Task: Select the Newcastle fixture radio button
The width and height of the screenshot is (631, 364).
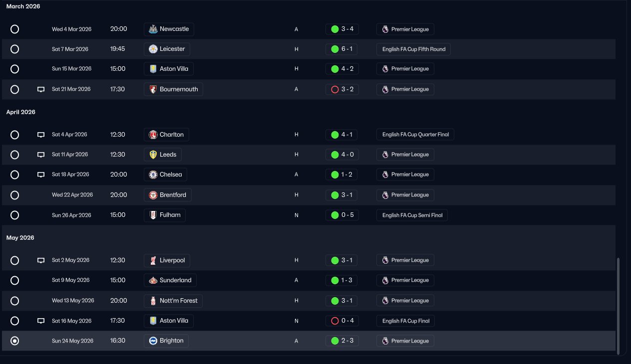Action: [15, 29]
